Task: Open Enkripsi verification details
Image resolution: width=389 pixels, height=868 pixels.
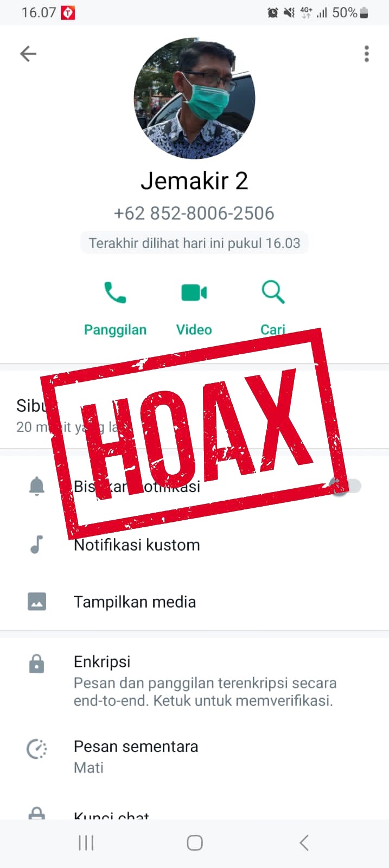Action: [194, 680]
